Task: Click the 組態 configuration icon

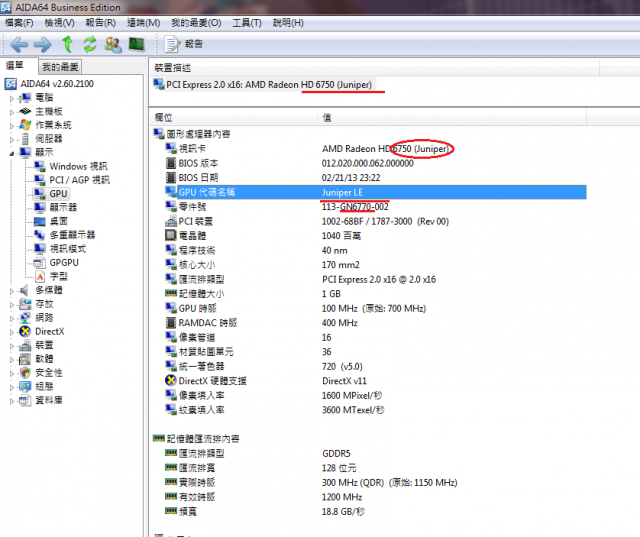Action: [x=25, y=386]
